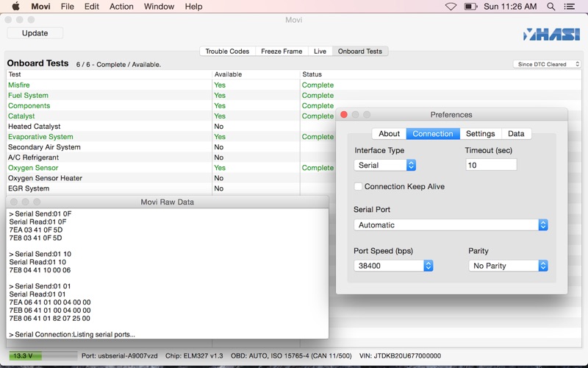Screen dimensions: 588x368
Task: Select the Heated Catalyst test row
Action: pos(171,126)
